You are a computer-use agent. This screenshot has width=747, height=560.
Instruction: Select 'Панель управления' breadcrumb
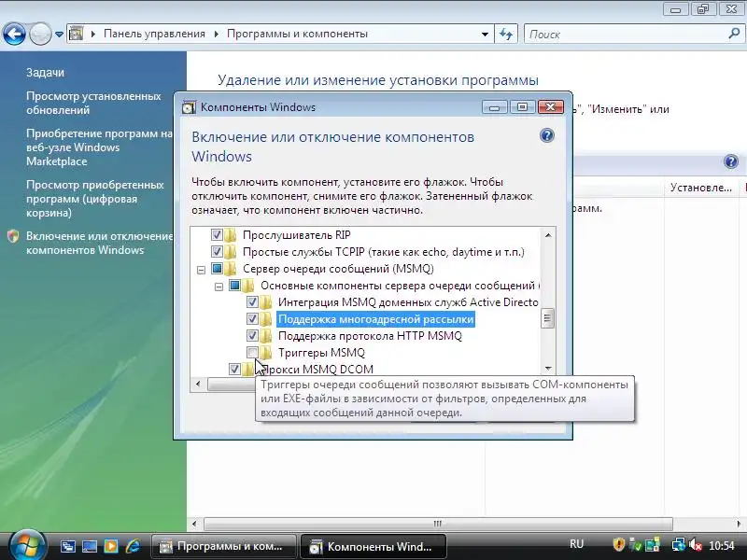pos(154,34)
